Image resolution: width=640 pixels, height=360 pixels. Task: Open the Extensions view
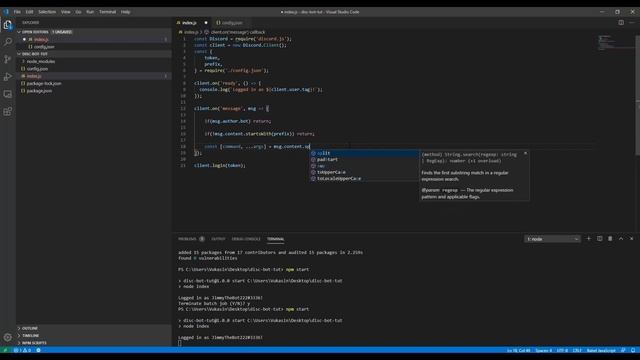click(x=8, y=111)
